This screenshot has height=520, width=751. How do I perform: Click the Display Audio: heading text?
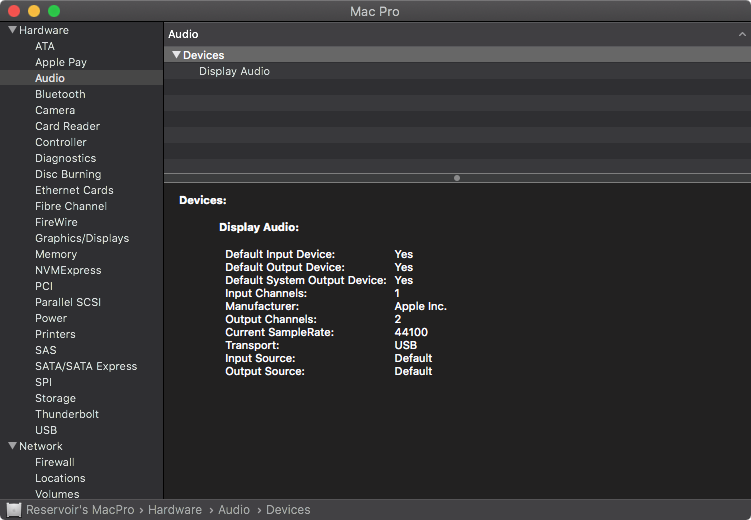(x=259, y=227)
